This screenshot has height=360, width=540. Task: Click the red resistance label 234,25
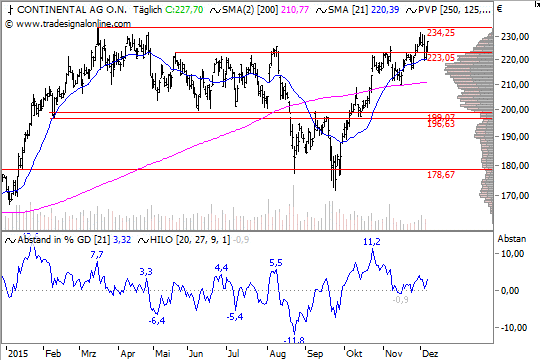[x=441, y=33]
